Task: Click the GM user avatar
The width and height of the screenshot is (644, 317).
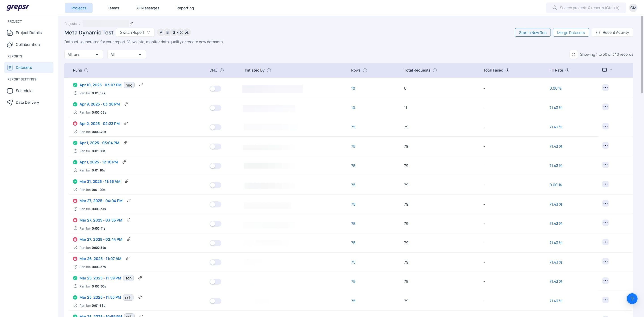Action: [x=633, y=8]
